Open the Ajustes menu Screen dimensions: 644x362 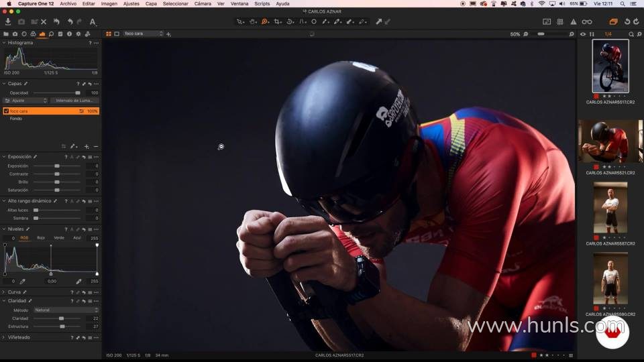[131, 4]
